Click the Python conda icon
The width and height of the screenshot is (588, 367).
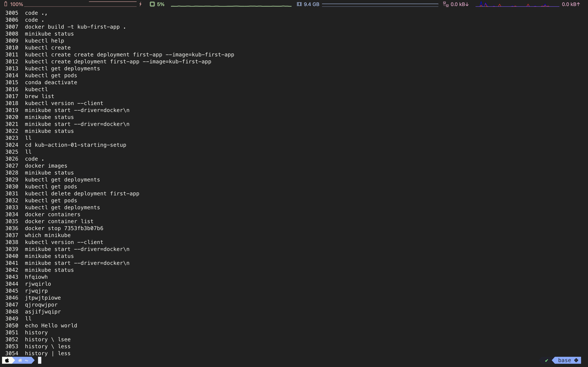point(576,360)
